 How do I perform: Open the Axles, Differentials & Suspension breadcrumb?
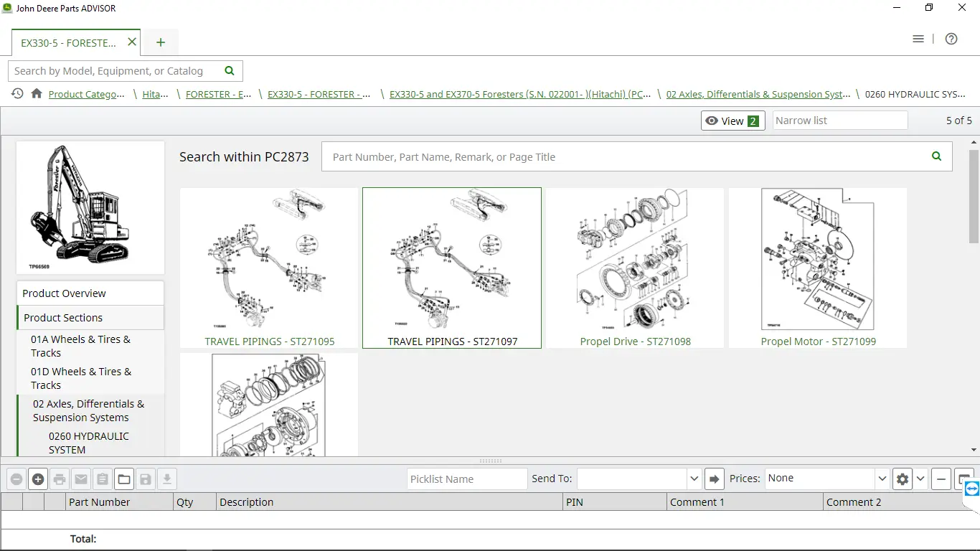click(x=758, y=94)
